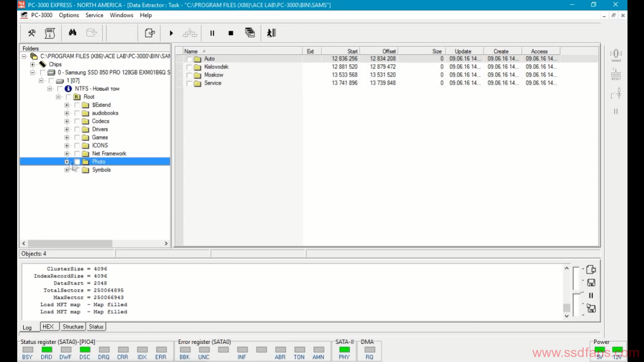Screen dimensions: 644x362
Task: Expand the ICONS folder node
Action: tap(66, 145)
